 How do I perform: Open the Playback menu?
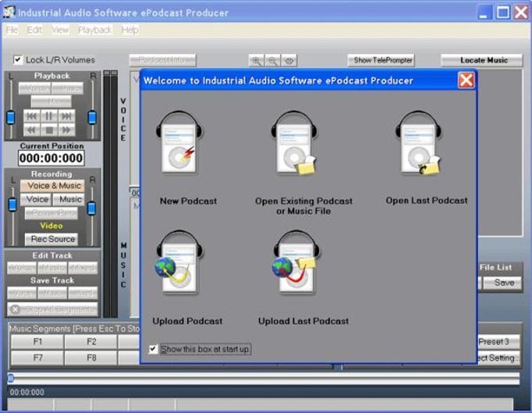95,31
